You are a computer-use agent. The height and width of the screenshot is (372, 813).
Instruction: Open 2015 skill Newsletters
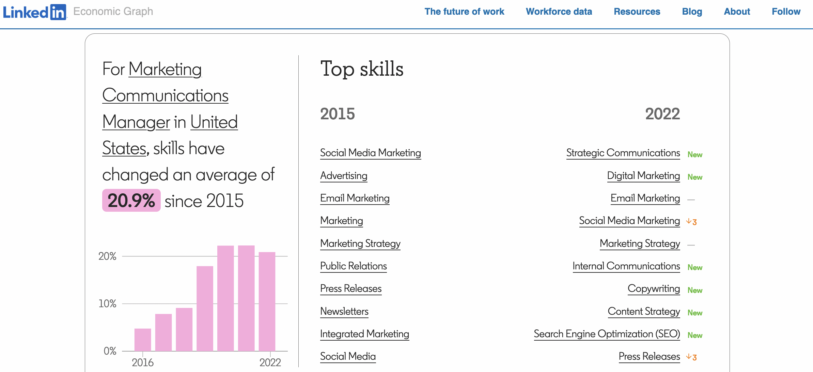tap(344, 311)
